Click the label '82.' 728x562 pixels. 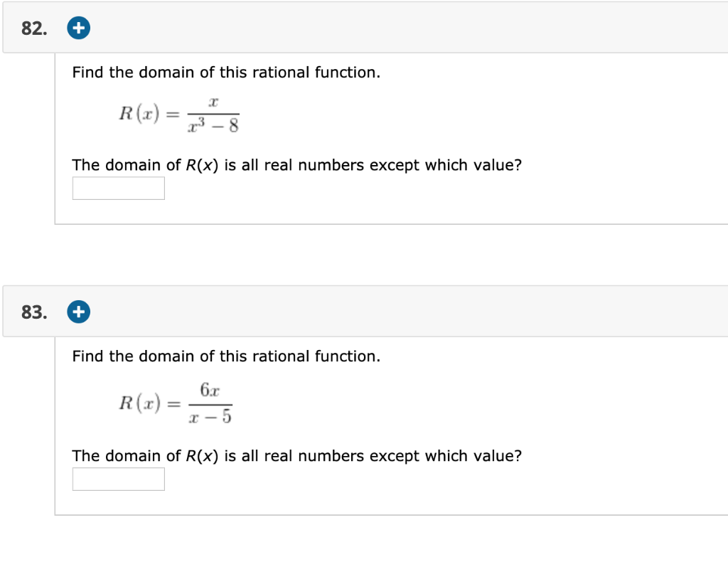pyautogui.click(x=32, y=27)
